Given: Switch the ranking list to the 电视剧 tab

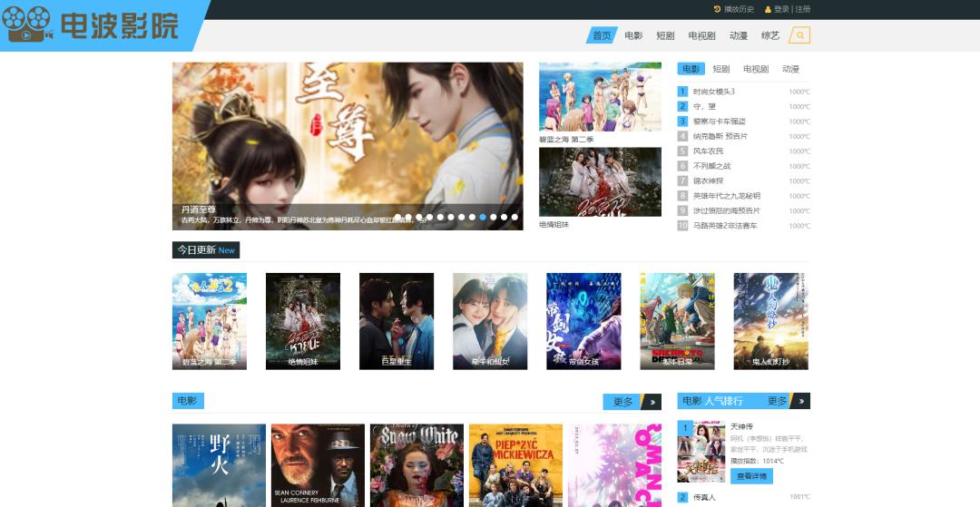Looking at the screenshot, I should coord(755,69).
